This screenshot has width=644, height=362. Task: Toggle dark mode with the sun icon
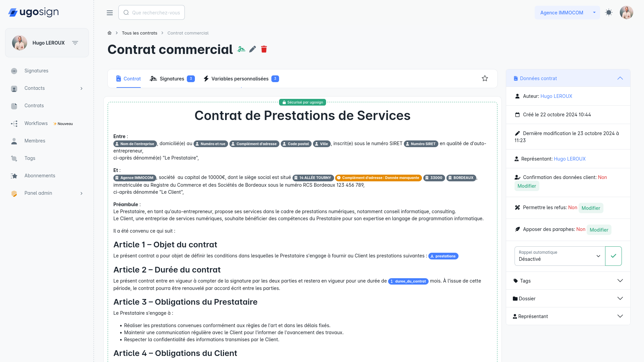(x=608, y=12)
